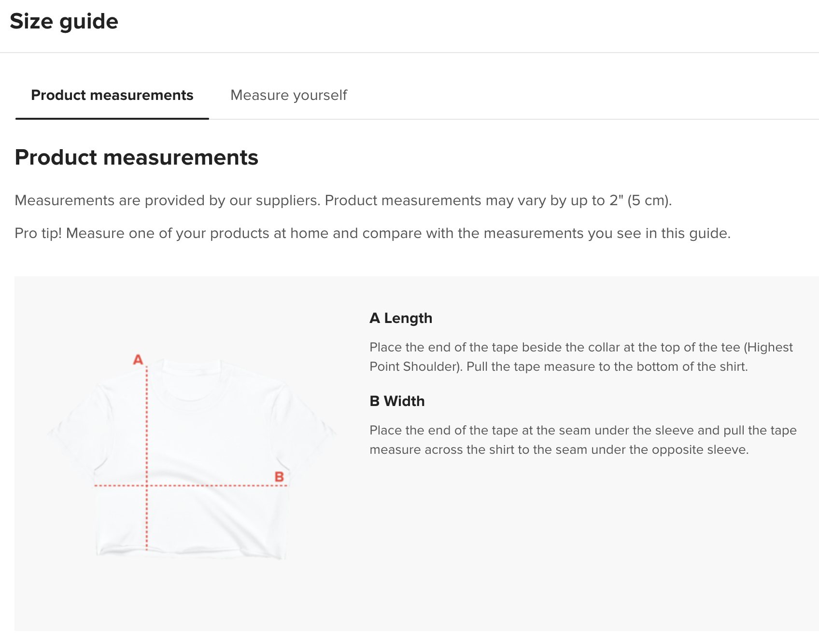Screen dimensions: 819x644
Task: Click the Length tape placement description
Action: point(581,357)
